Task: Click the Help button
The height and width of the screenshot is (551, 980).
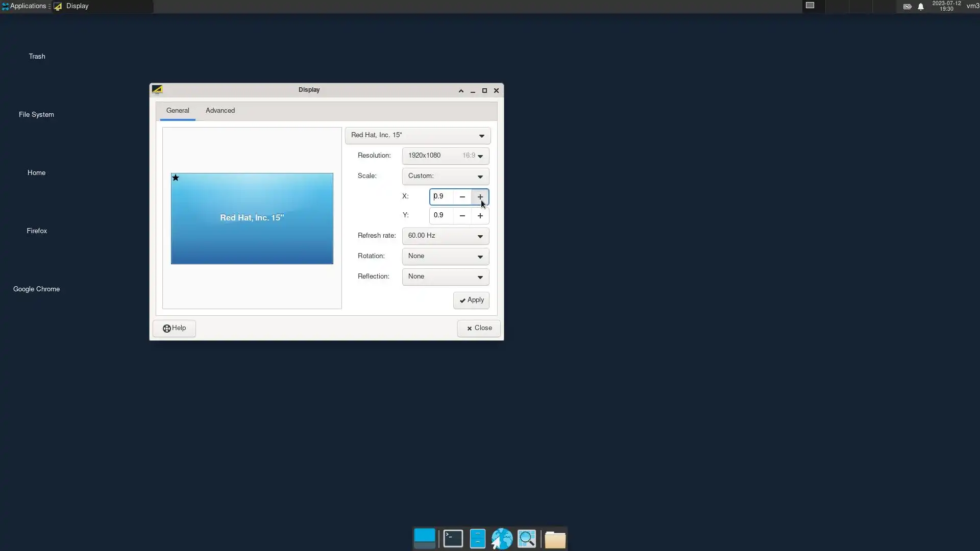Action: (x=174, y=328)
